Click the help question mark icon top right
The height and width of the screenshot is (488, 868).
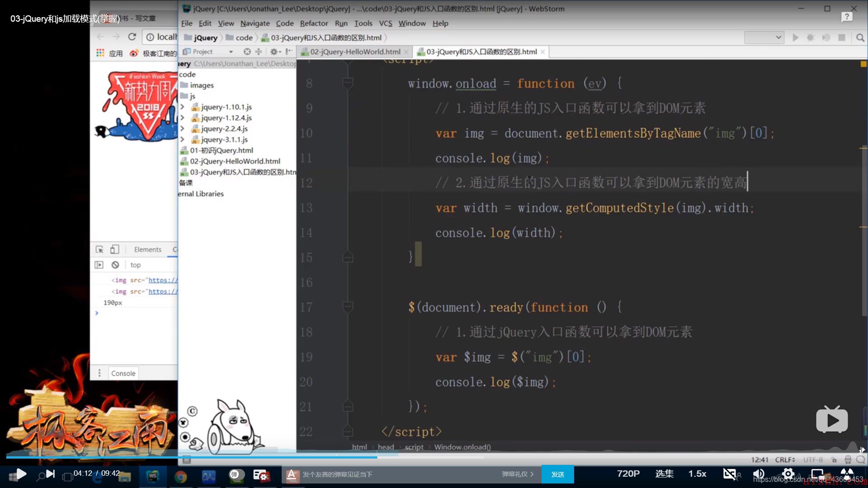coord(847,17)
